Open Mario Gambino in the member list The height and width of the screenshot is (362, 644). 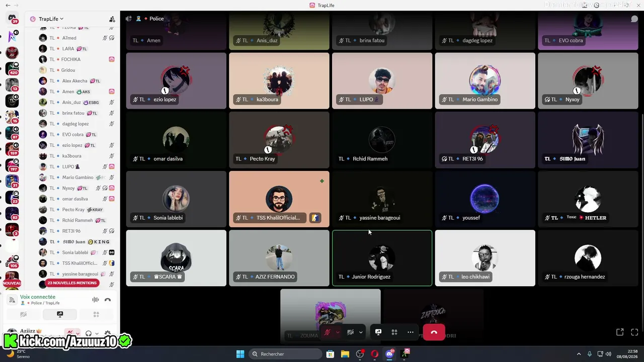click(77, 177)
